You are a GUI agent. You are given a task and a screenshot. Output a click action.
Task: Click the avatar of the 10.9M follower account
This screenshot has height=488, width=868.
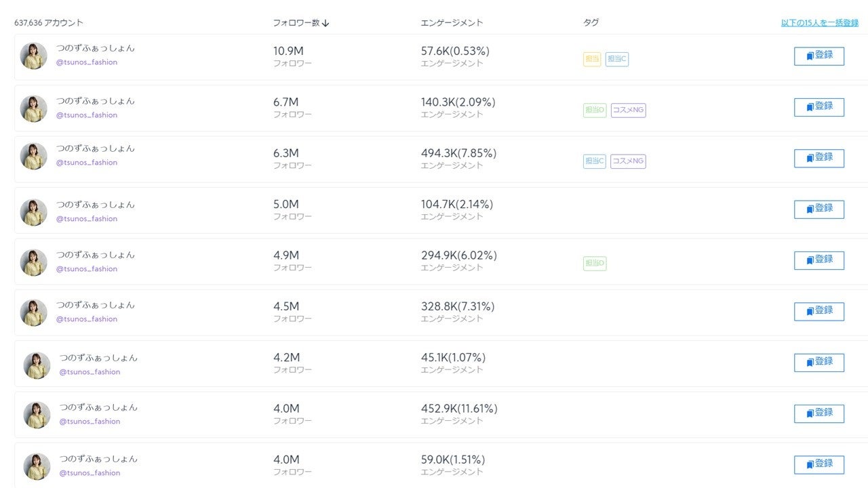34,56
